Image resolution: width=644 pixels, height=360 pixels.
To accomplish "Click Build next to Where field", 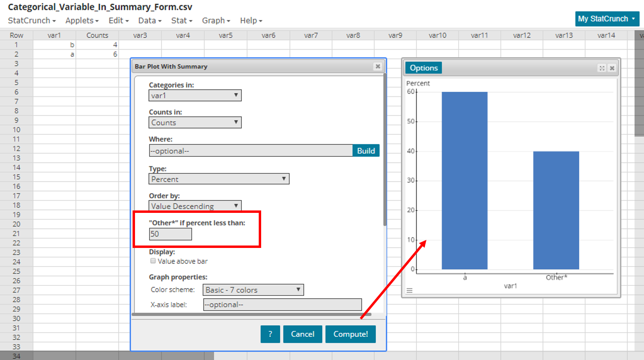I will 366,151.
